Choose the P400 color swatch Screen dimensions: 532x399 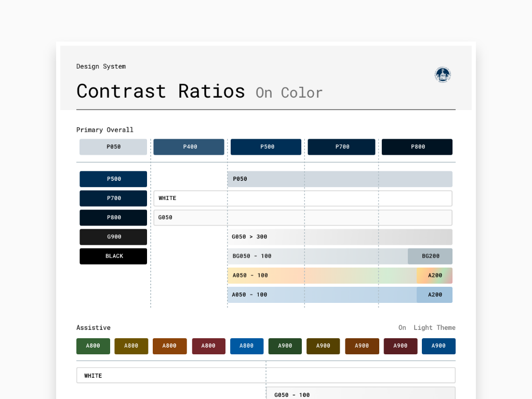189,147
